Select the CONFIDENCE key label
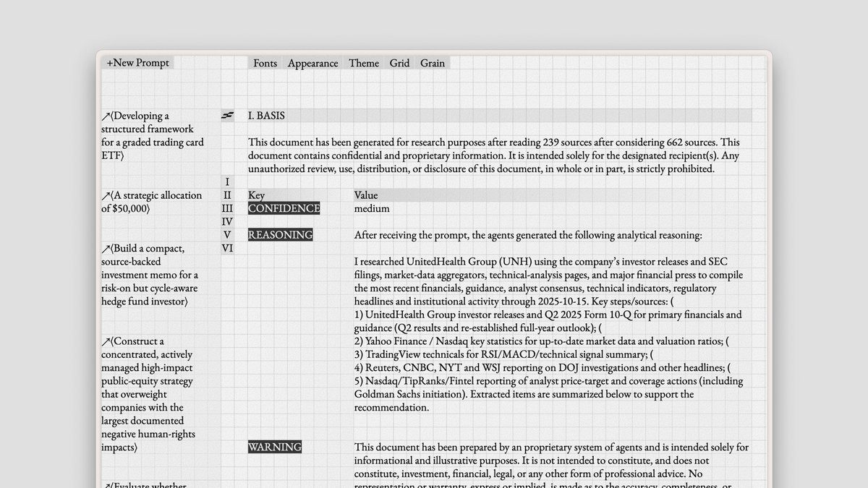Viewport: 868px width, 488px height. click(x=284, y=208)
